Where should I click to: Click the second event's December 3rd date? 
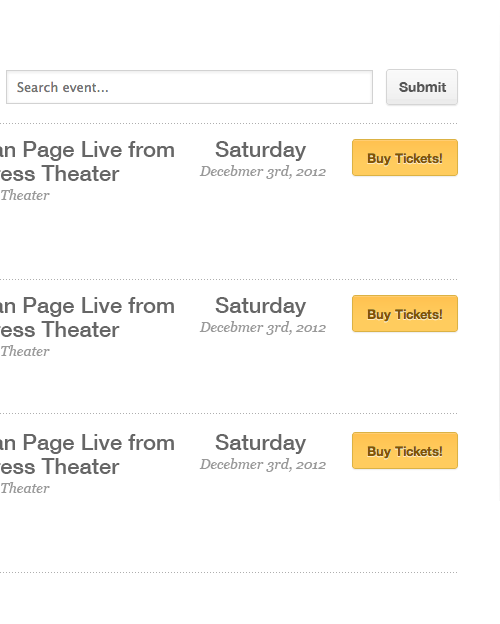[x=263, y=328]
